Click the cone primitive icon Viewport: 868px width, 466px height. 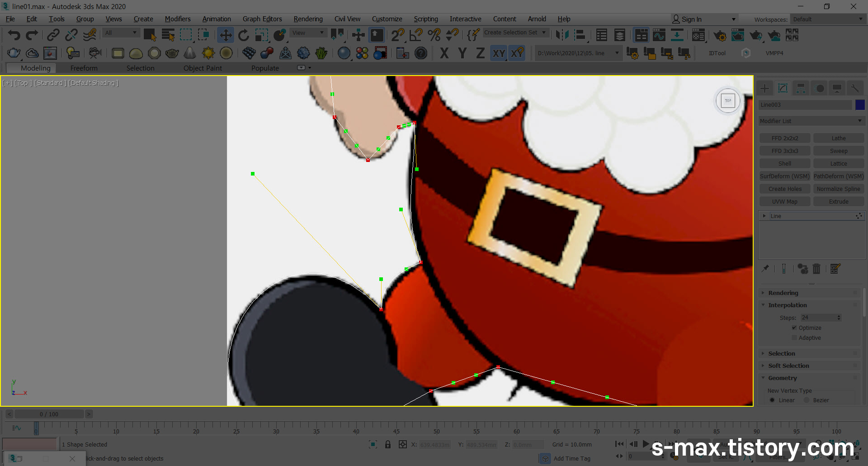point(190,53)
